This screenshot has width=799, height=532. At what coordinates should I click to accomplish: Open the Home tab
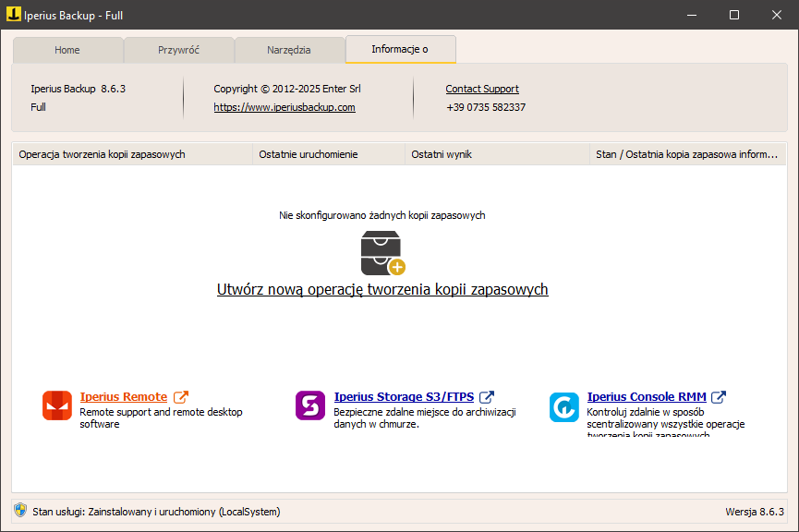(x=67, y=50)
